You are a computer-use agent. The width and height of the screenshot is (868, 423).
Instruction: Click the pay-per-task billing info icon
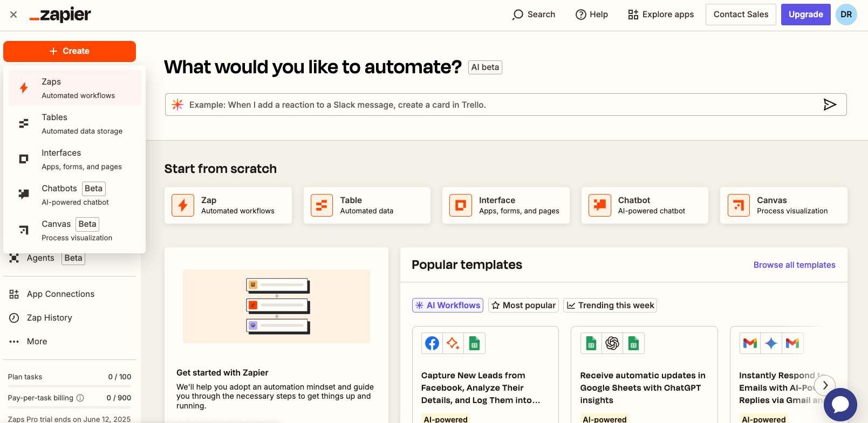click(80, 398)
